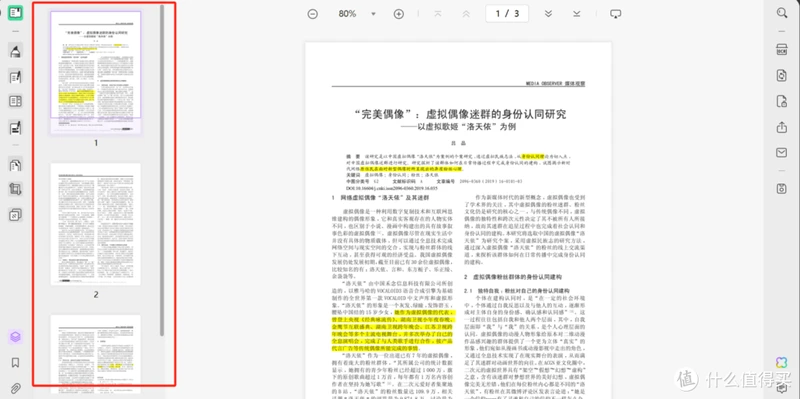Open the Export PDF convert icon

pos(782,76)
